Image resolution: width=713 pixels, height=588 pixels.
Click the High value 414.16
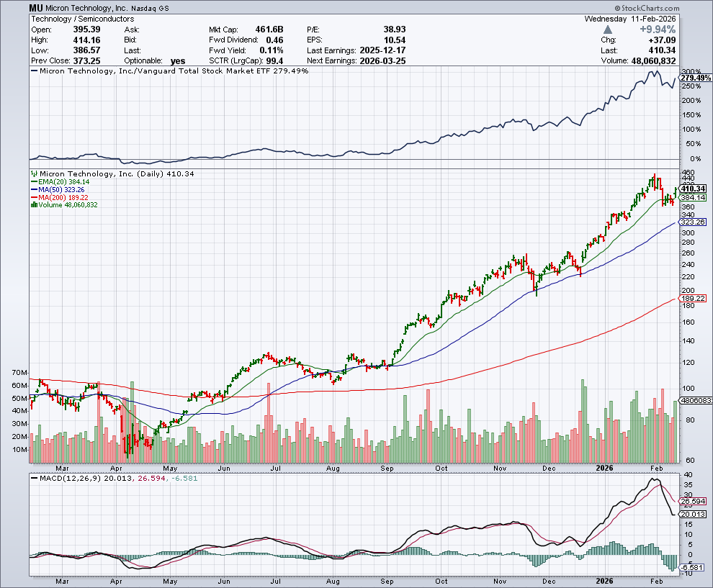pos(87,40)
